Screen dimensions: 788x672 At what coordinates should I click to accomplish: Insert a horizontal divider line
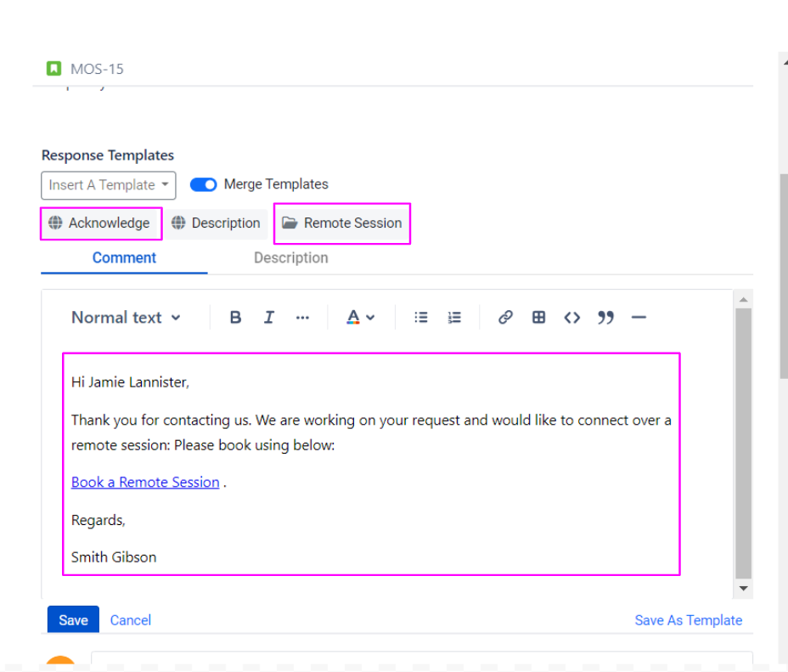639,318
